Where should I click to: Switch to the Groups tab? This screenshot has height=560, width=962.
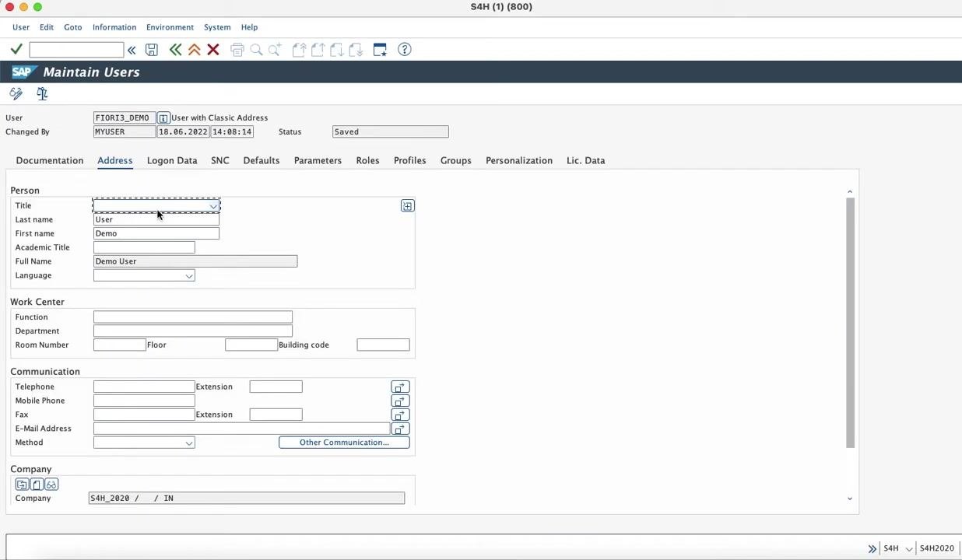click(456, 161)
